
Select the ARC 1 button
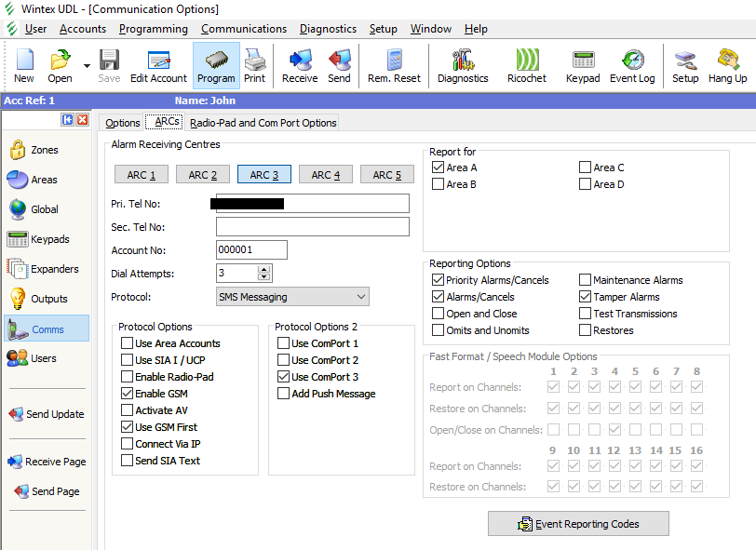point(142,175)
